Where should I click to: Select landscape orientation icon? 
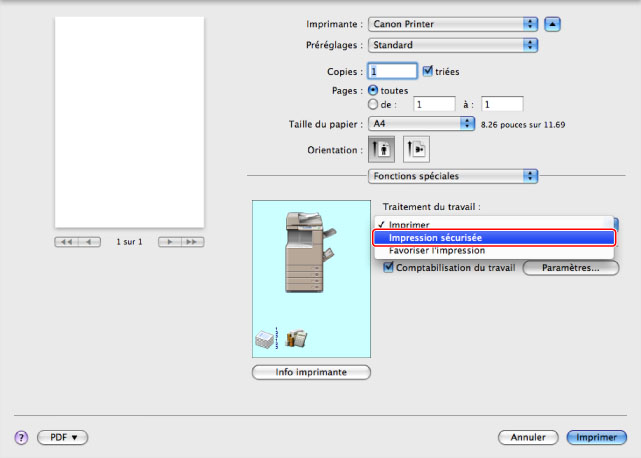coord(415,149)
